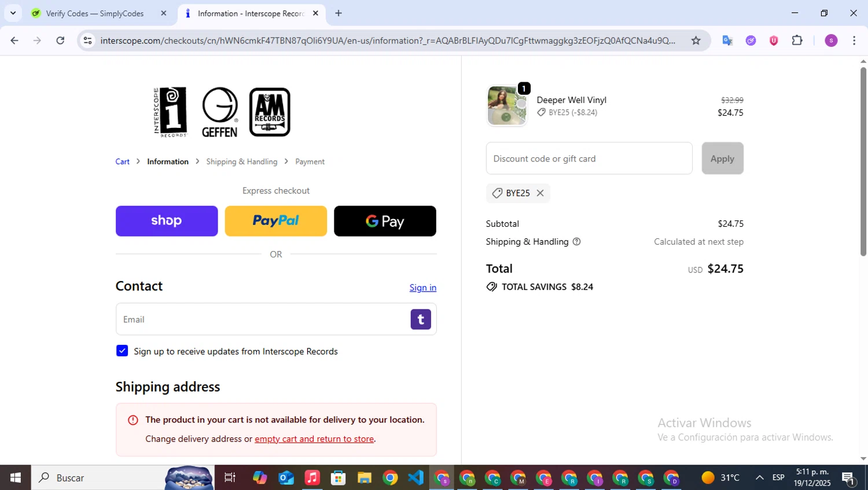Open a new browser tab
868x490 pixels.
click(339, 13)
